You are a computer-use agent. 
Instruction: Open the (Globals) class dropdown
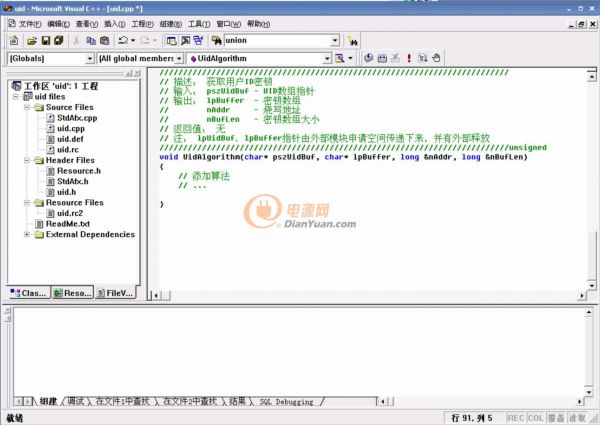(x=90, y=59)
